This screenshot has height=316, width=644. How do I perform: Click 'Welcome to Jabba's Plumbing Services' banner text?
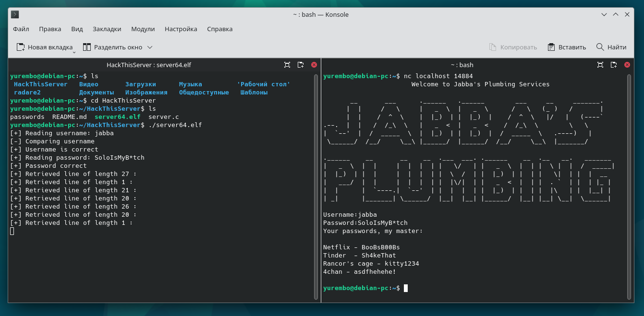click(x=481, y=84)
